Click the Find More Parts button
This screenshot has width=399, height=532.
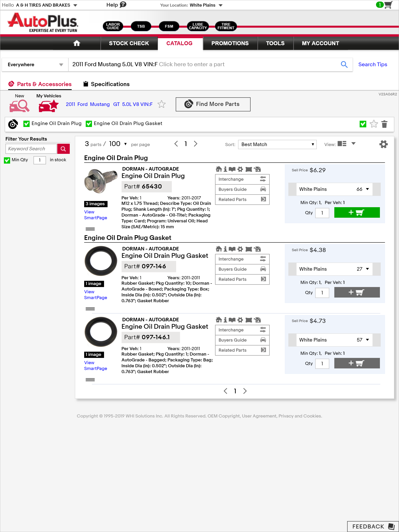point(213,104)
